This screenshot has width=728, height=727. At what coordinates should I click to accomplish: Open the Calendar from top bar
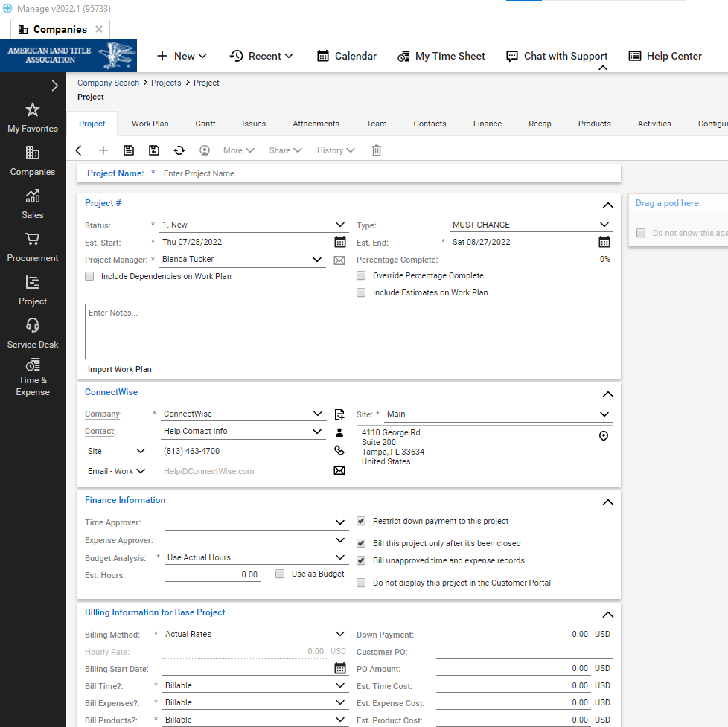pos(347,56)
